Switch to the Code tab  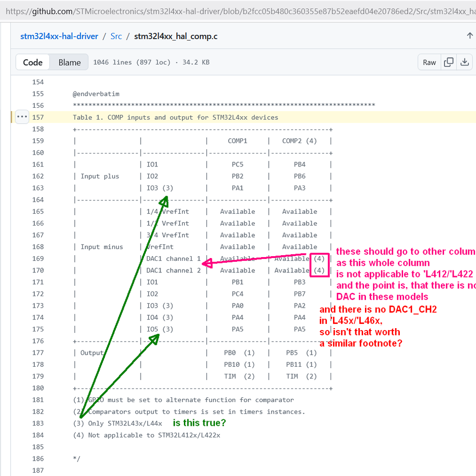point(33,62)
